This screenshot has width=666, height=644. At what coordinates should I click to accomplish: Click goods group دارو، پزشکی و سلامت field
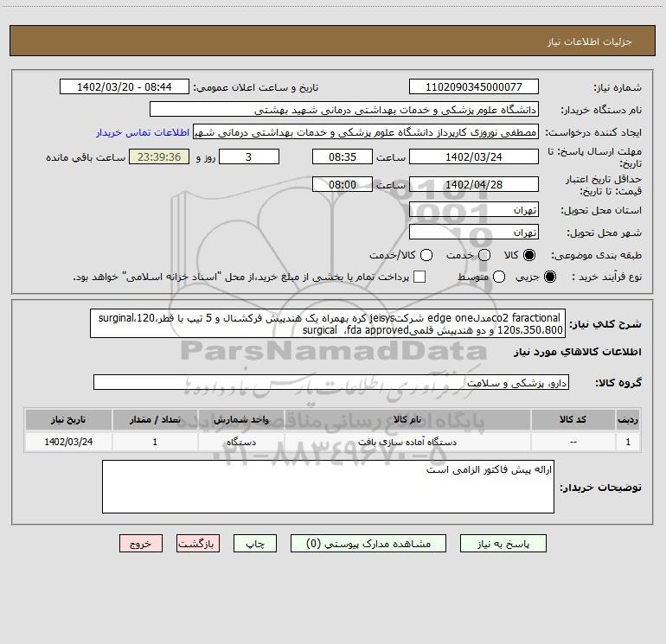tap(331, 382)
